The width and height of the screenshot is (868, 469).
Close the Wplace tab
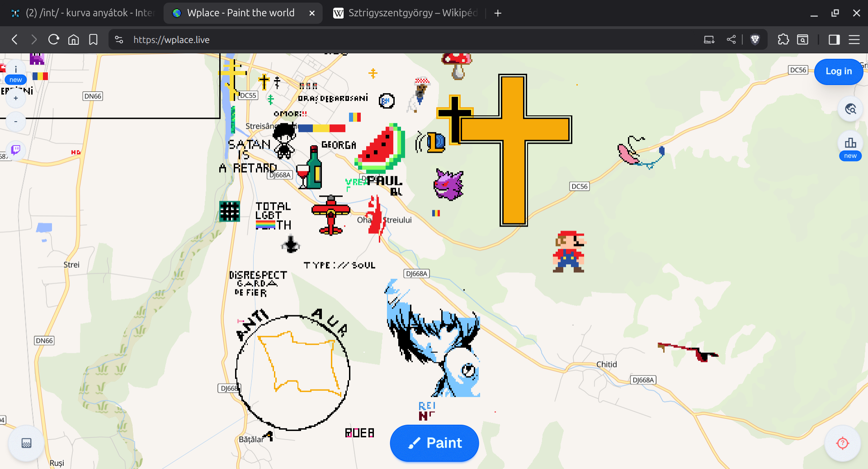coord(312,13)
